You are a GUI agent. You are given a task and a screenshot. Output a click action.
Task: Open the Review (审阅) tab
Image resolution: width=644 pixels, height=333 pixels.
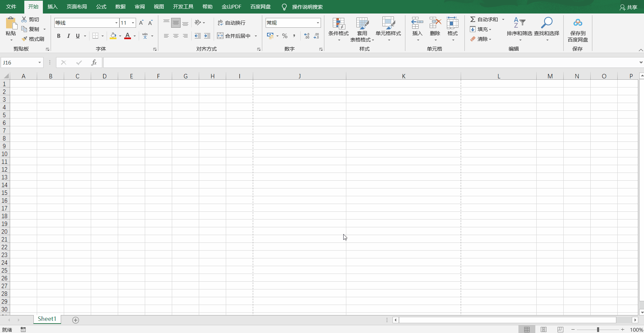click(140, 7)
